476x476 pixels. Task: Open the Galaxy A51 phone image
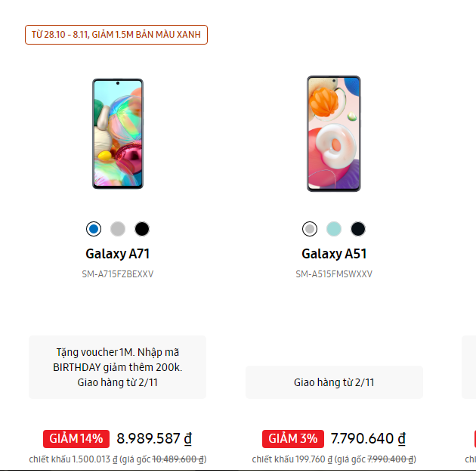pos(334,133)
